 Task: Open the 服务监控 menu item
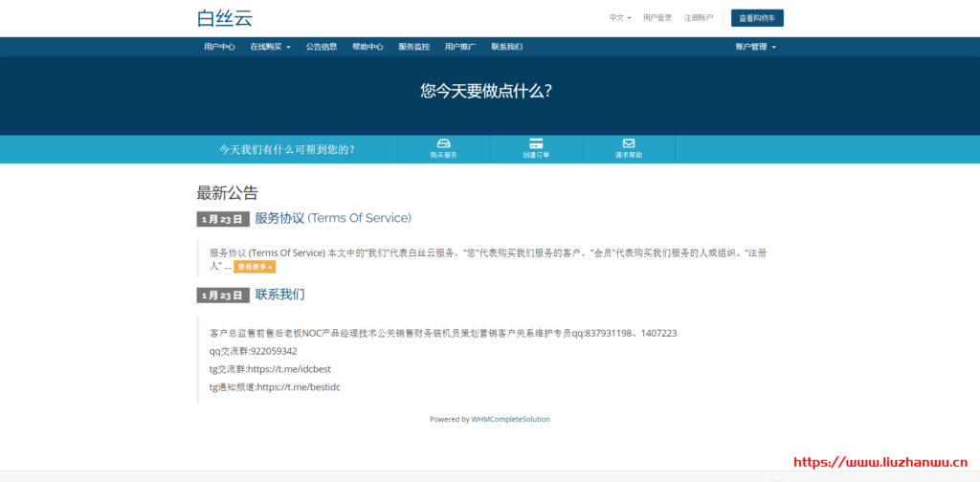(413, 47)
